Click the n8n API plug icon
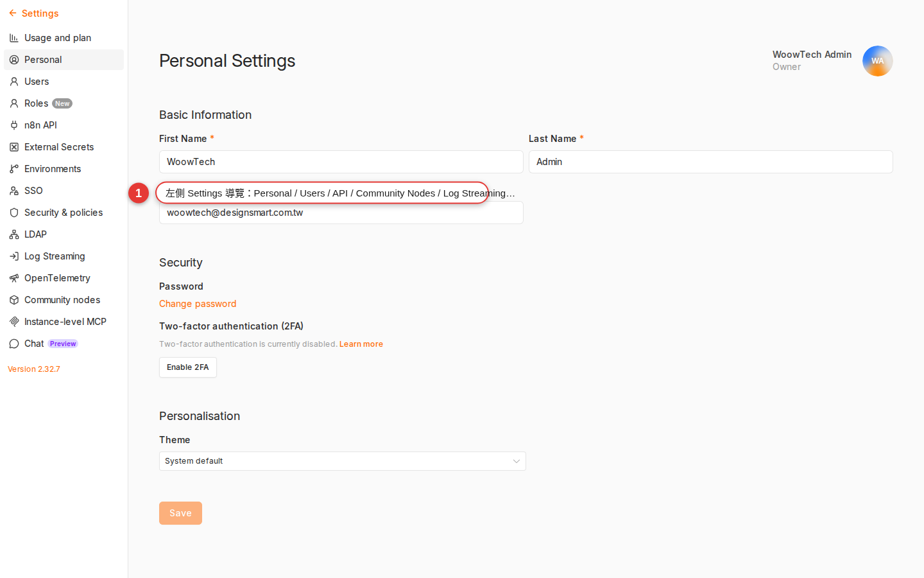Screen dimensions: 924x578 coord(14,125)
